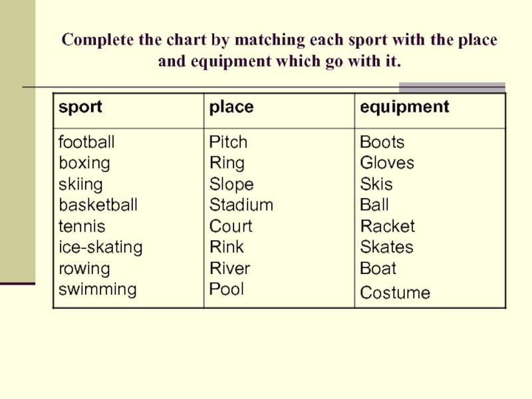Click the word 'Skates'
The height and width of the screenshot is (399, 532).
[386, 247]
